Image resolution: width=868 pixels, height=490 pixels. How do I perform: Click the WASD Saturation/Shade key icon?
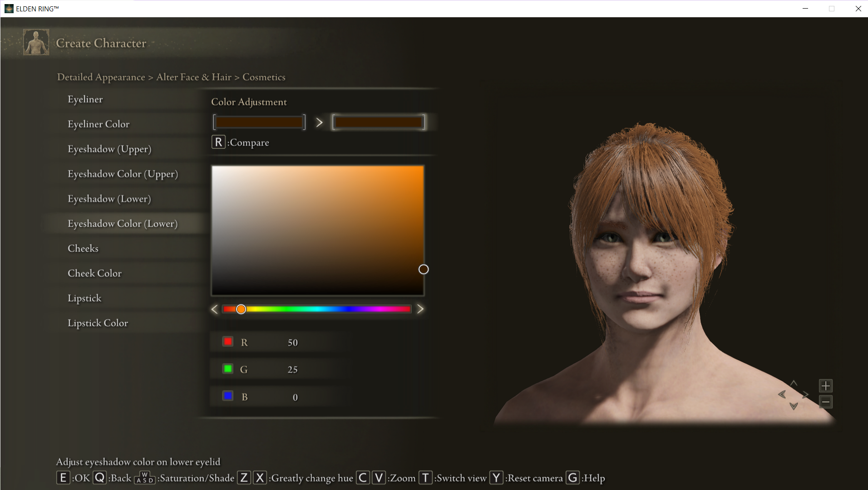pos(145,478)
